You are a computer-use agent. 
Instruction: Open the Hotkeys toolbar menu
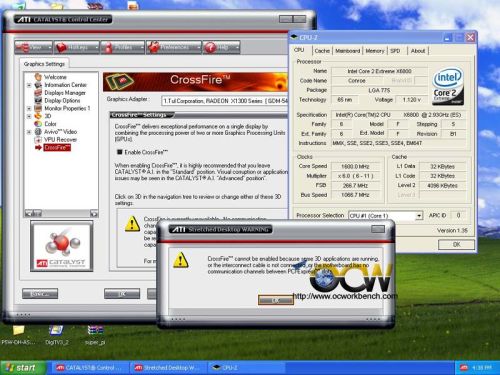tap(77, 48)
